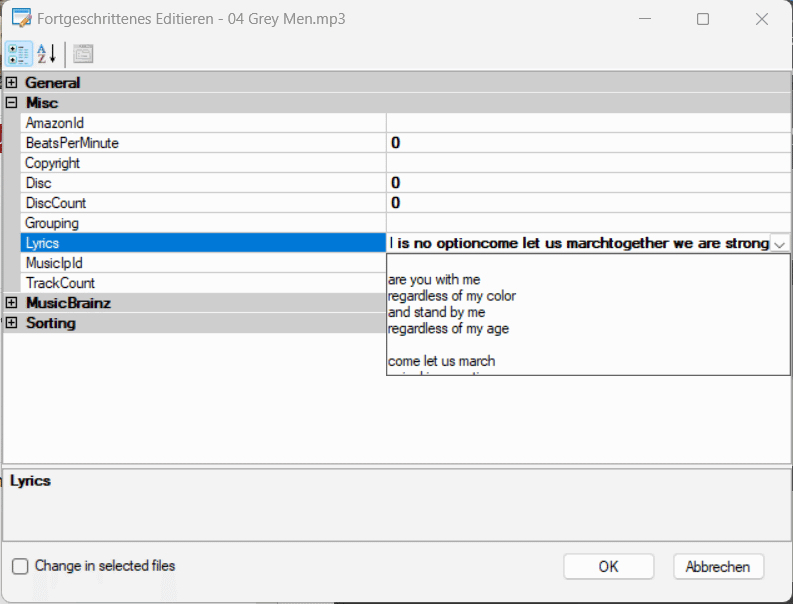The height and width of the screenshot is (604, 793).
Task: Click the app icon in title bar
Action: [20, 19]
